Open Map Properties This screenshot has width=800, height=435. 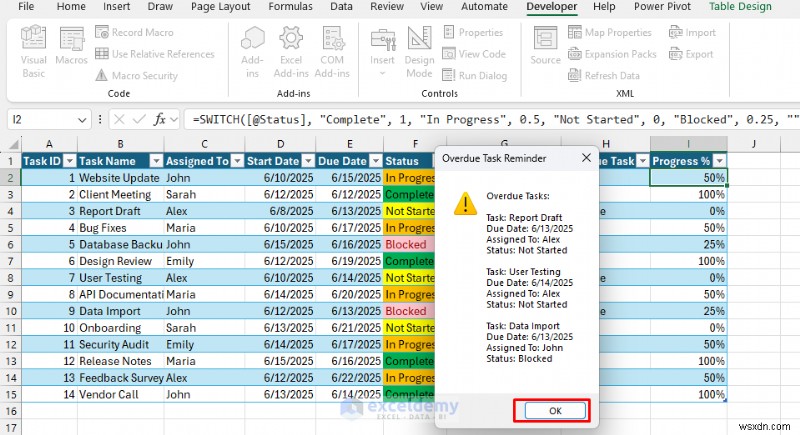[x=610, y=32]
